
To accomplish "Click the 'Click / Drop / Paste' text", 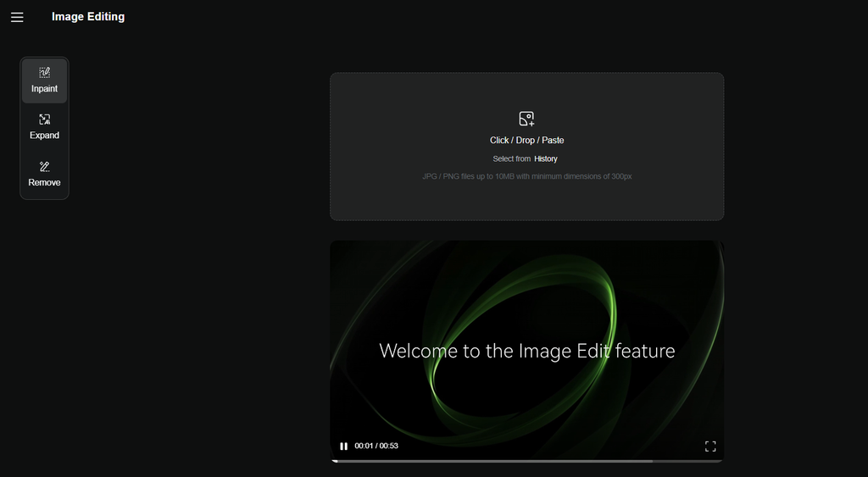I will [x=526, y=141].
